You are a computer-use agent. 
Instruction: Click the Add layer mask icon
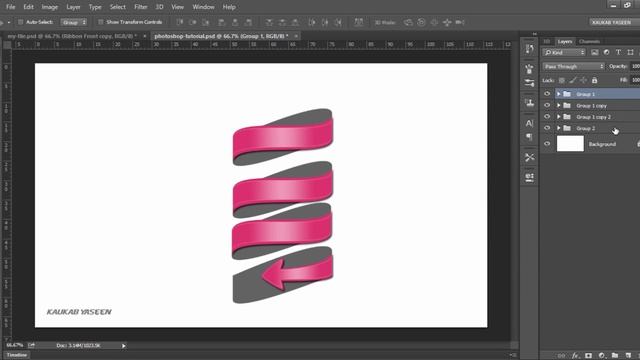click(588, 356)
